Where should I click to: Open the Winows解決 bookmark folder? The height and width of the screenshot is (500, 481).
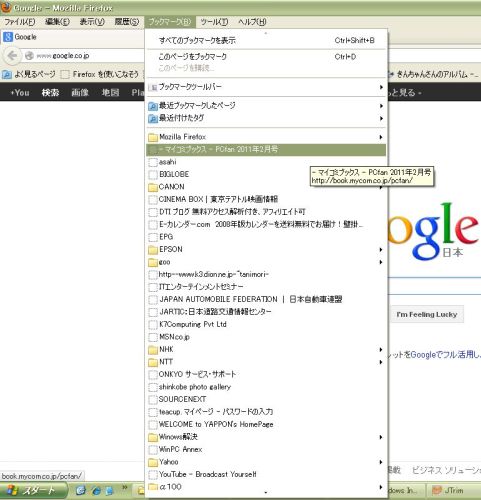[x=266, y=437]
